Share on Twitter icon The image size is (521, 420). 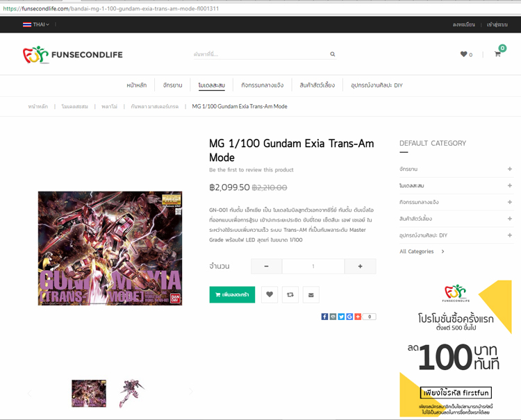pos(341,317)
